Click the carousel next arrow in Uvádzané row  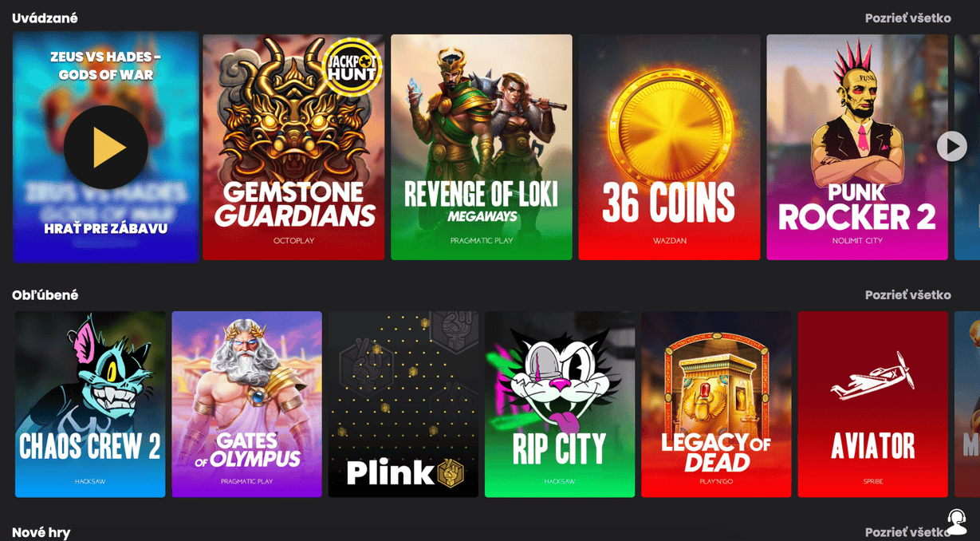click(951, 146)
